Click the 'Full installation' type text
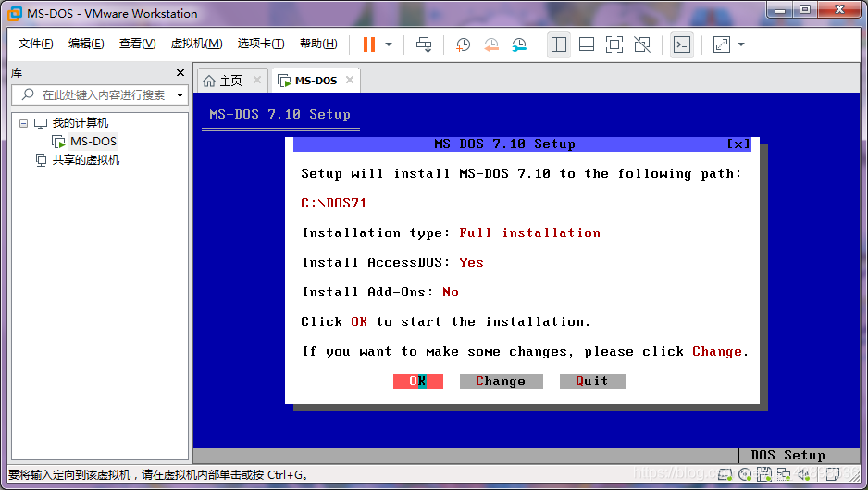This screenshot has height=490, width=868. (529, 232)
